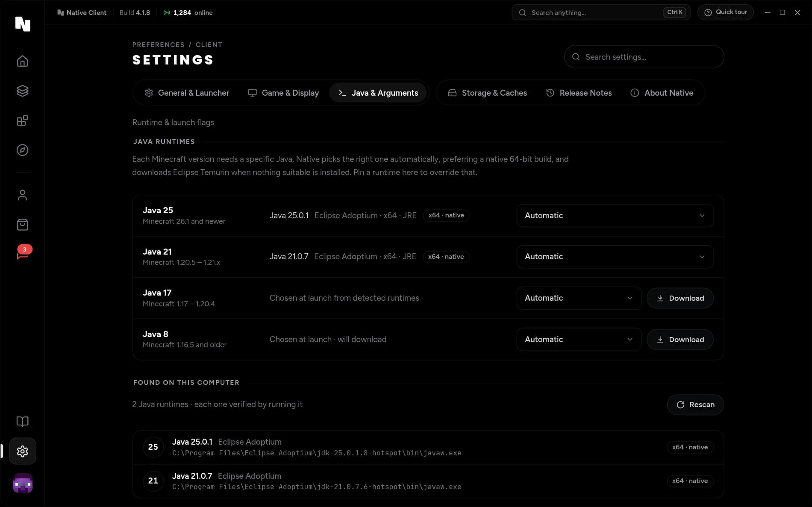This screenshot has width=812, height=507.
Task: Download the Java 8 runtime
Action: click(x=680, y=340)
